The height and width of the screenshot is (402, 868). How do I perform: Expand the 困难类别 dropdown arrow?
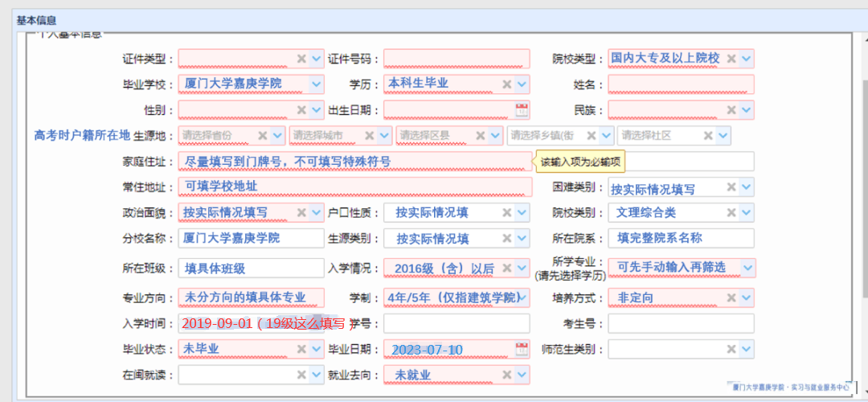coord(746,187)
